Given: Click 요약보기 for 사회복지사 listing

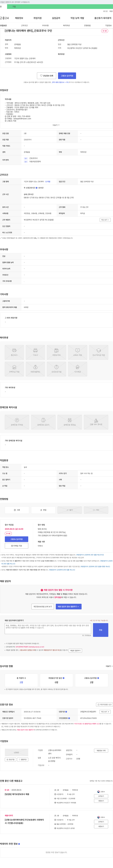Looking at the screenshot, I should coord(101,822).
